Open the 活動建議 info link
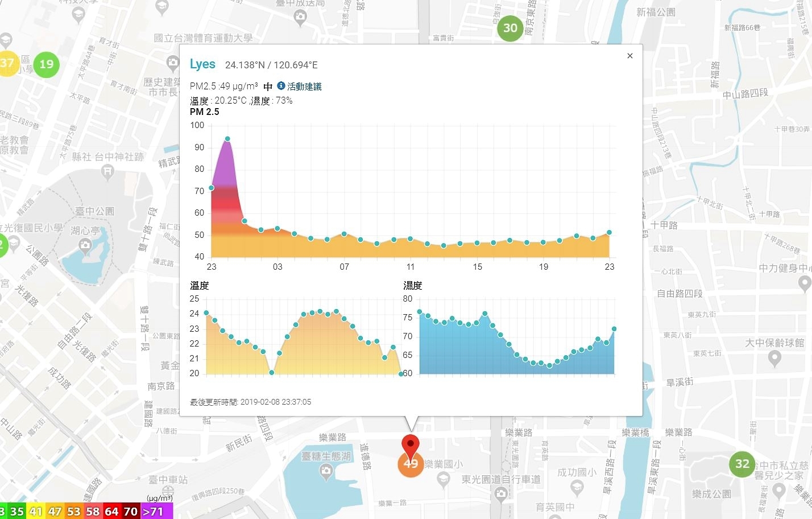The image size is (812, 519). click(x=300, y=86)
